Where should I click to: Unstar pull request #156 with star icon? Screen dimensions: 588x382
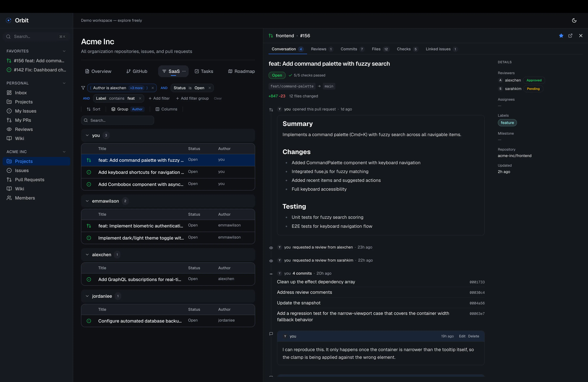coord(561,36)
